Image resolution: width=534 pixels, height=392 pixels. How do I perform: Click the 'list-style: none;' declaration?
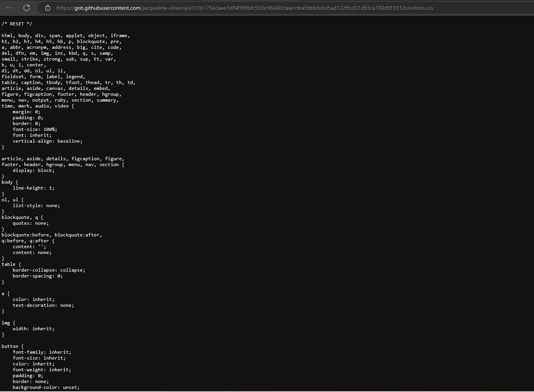[x=36, y=206]
